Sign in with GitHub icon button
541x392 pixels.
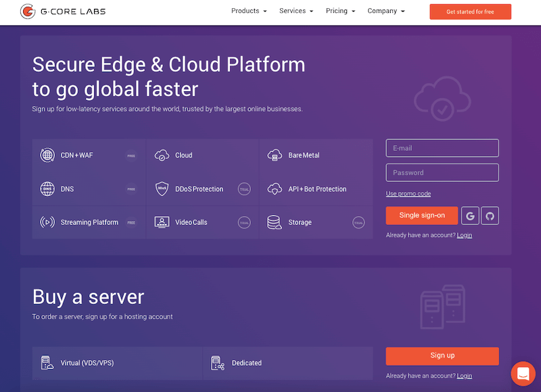click(x=490, y=216)
